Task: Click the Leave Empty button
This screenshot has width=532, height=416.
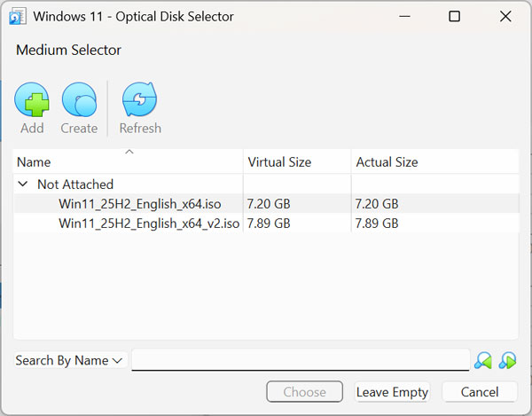Action: click(x=392, y=392)
